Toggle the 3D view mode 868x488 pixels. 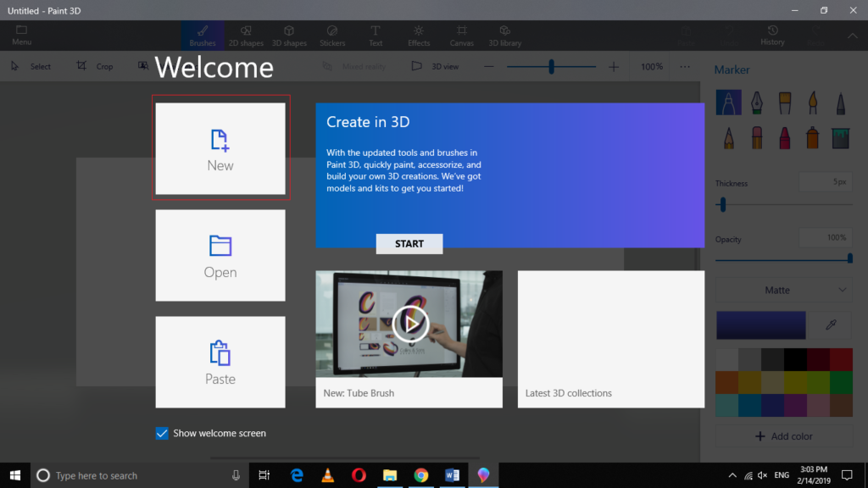pyautogui.click(x=435, y=66)
